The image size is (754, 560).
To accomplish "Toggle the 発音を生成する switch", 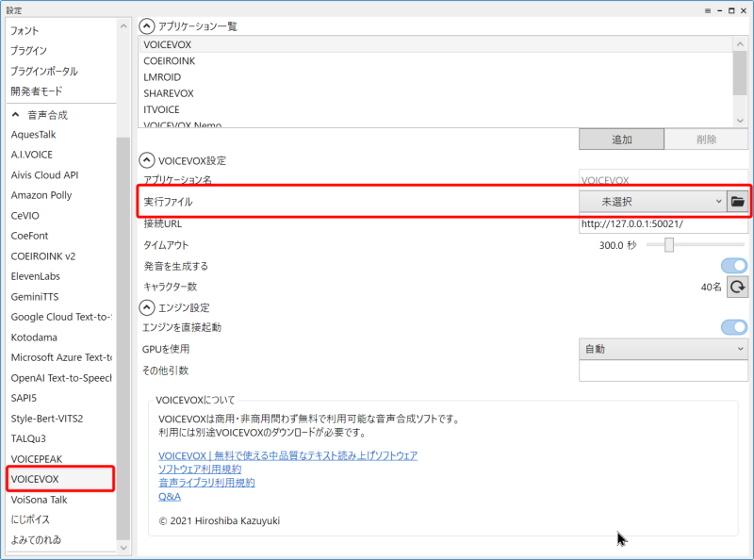I will click(734, 266).
